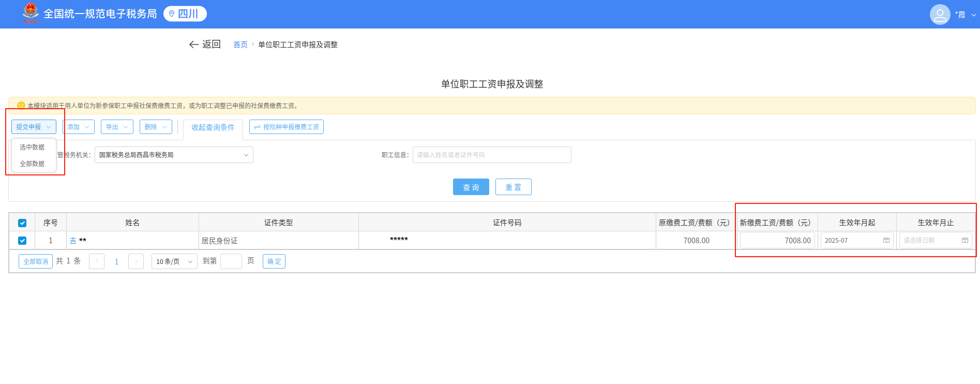The width and height of the screenshot is (980, 384).
Task: Open the 导出 dropdown
Action: (117, 127)
